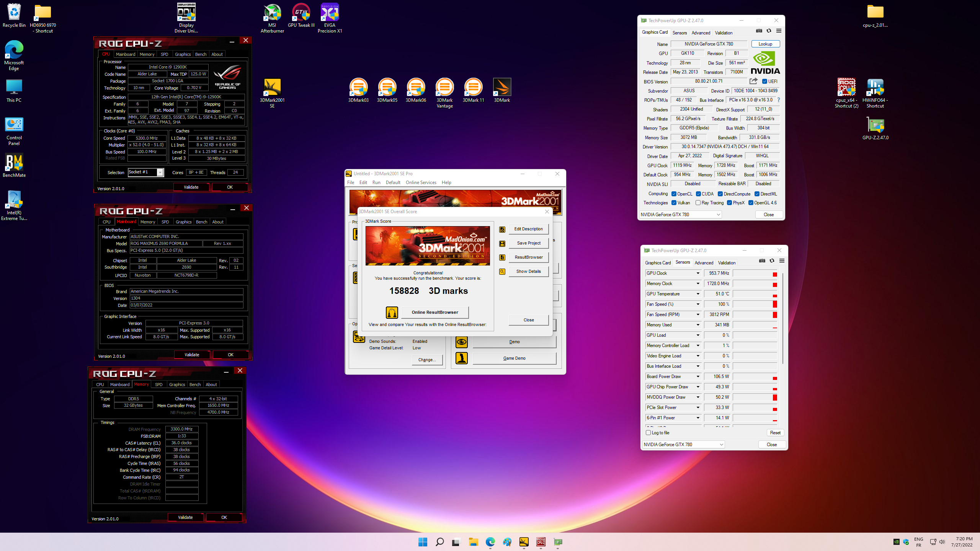Open BenchMate desktop icon

[14, 165]
